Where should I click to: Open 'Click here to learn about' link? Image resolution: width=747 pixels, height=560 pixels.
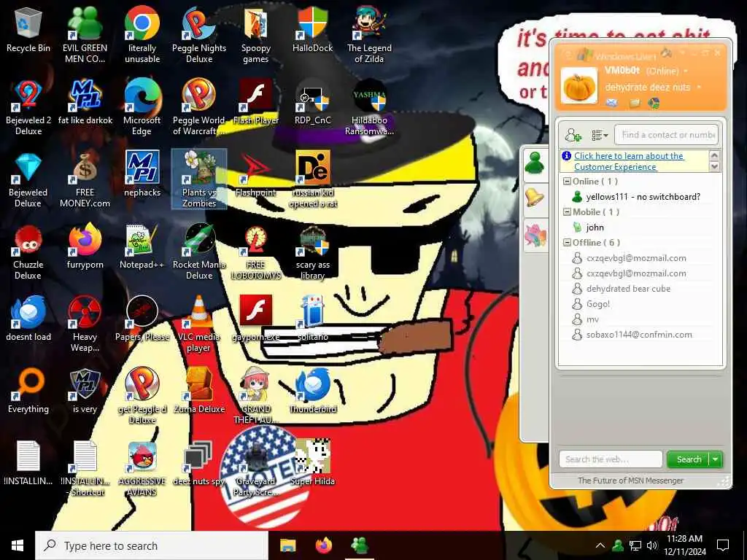(x=629, y=161)
